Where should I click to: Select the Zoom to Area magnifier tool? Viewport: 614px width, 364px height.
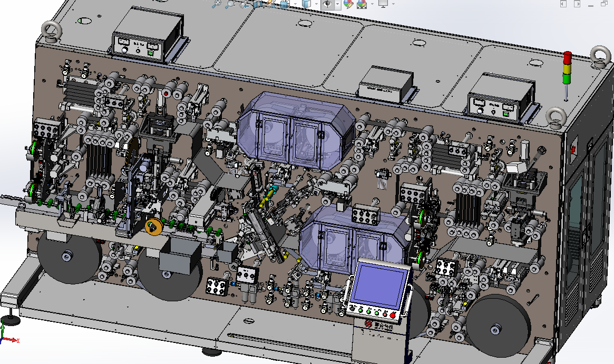(x=230, y=4)
